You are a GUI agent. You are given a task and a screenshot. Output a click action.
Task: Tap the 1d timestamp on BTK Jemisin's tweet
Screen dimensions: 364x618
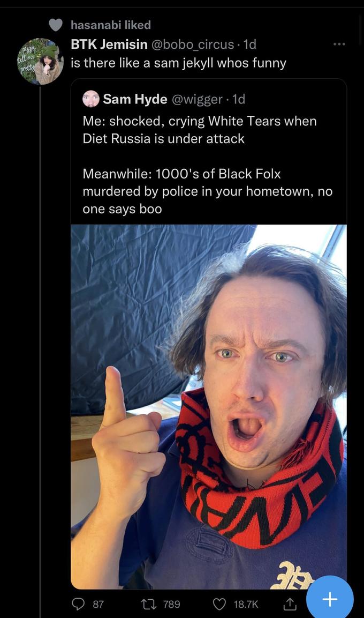point(250,44)
